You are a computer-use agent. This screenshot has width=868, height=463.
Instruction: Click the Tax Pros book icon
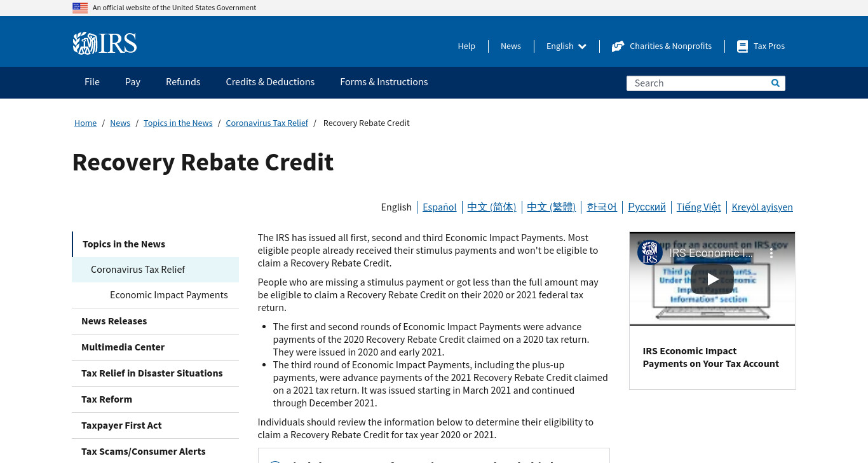coord(742,46)
